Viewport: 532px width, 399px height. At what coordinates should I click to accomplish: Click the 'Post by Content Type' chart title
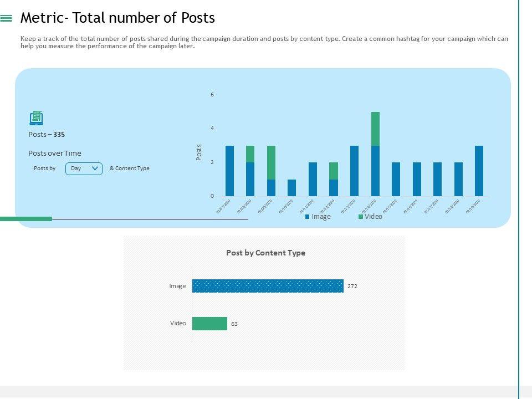(x=265, y=253)
